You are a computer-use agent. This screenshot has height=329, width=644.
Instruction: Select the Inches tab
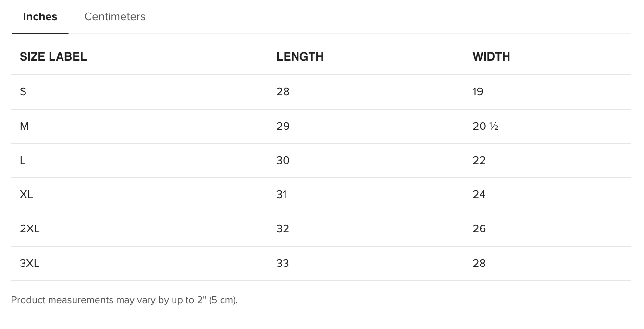pos(40,17)
